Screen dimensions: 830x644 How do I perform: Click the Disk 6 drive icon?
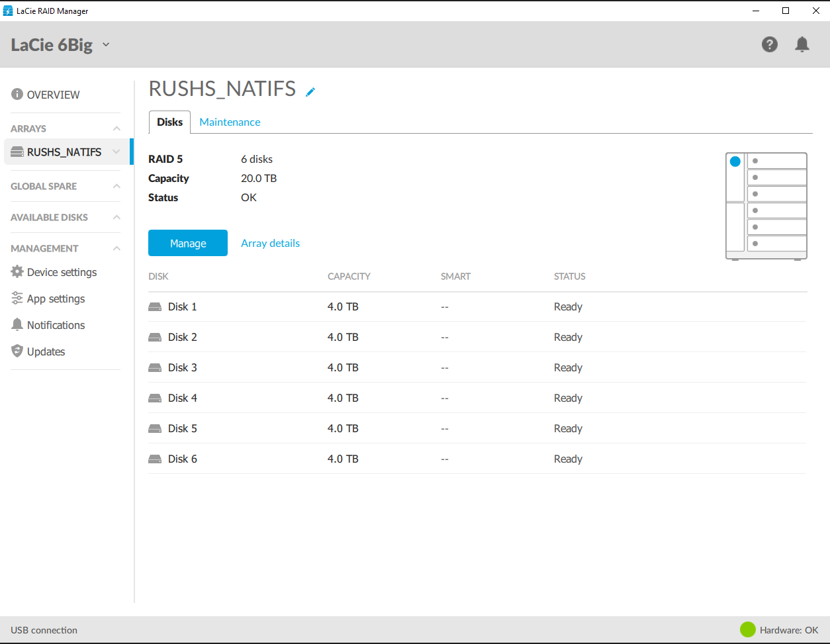coord(155,459)
